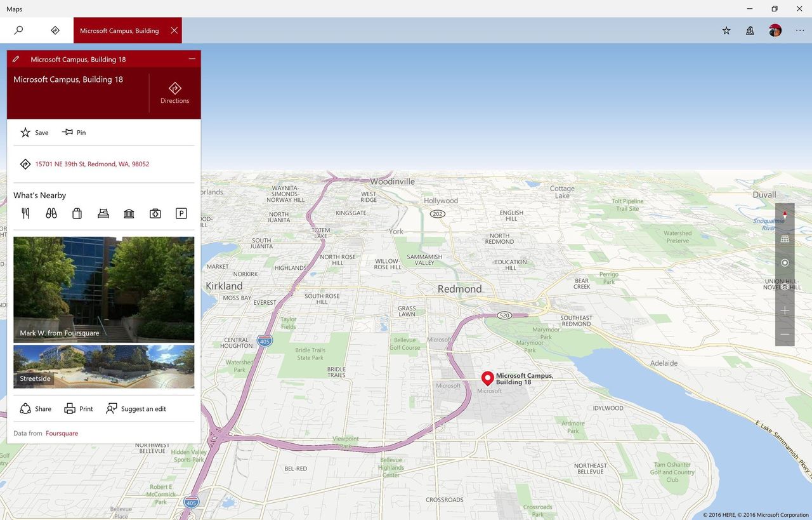
Task: Close the Microsoft Campus, Building tab
Action: pos(174,30)
